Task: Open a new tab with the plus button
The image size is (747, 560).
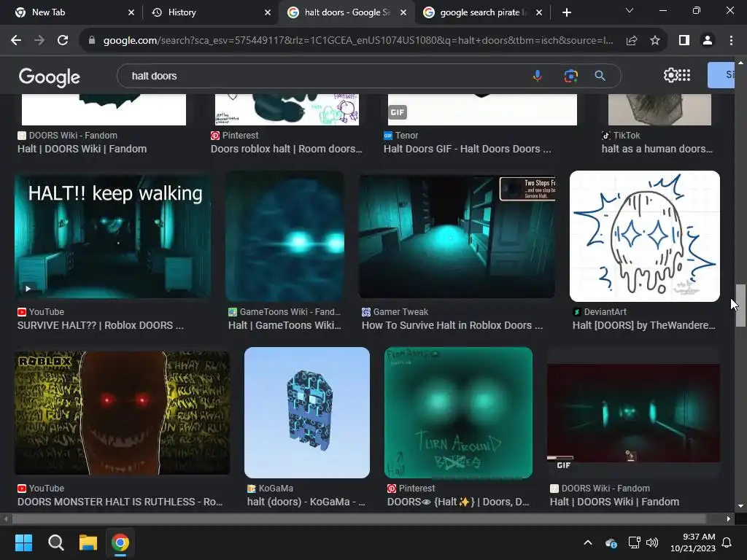Action: [x=566, y=12]
